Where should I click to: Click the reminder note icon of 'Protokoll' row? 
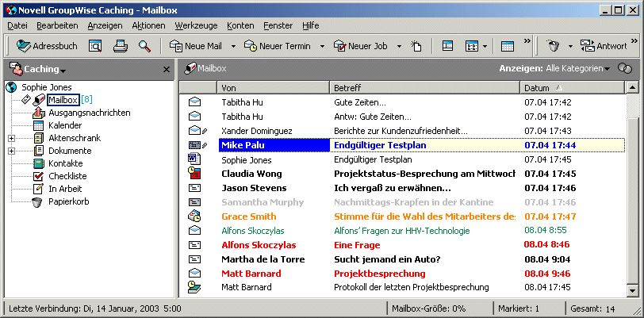pos(194,287)
